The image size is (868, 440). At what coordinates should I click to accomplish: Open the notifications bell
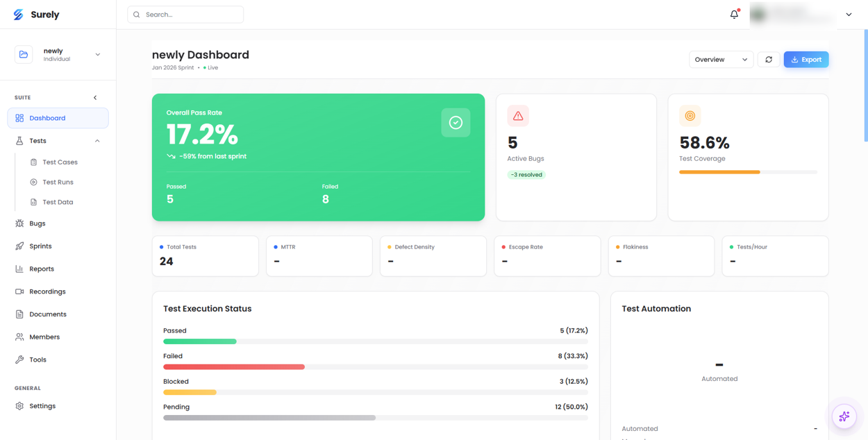click(734, 14)
